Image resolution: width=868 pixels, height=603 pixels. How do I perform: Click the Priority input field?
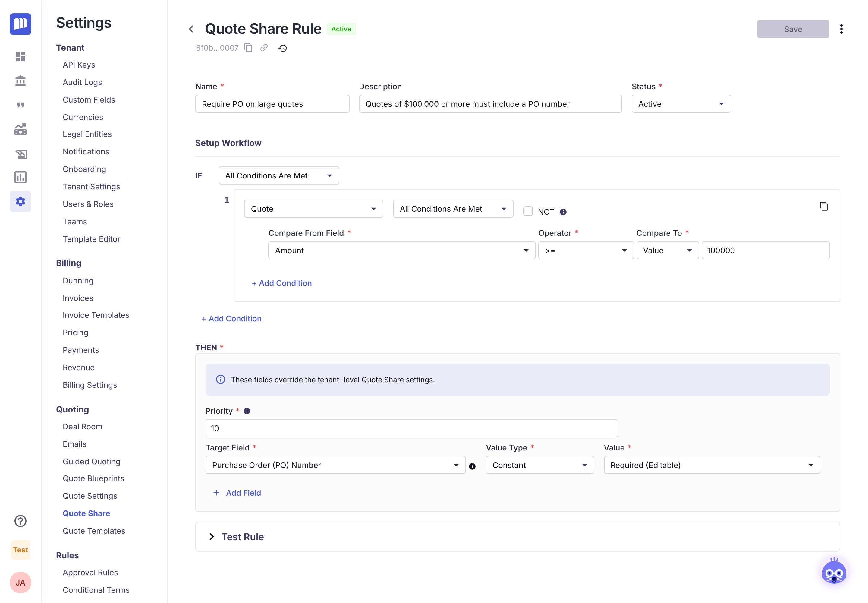(x=412, y=428)
